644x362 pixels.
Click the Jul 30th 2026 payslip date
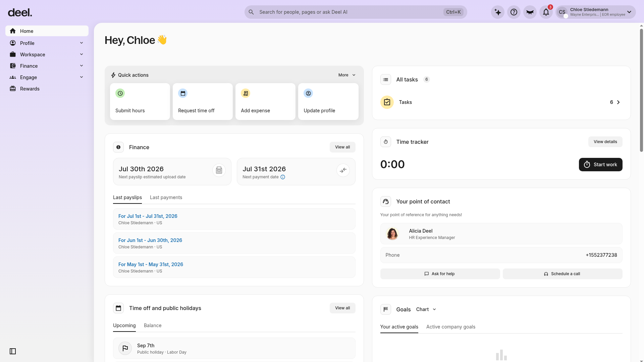pos(141,169)
